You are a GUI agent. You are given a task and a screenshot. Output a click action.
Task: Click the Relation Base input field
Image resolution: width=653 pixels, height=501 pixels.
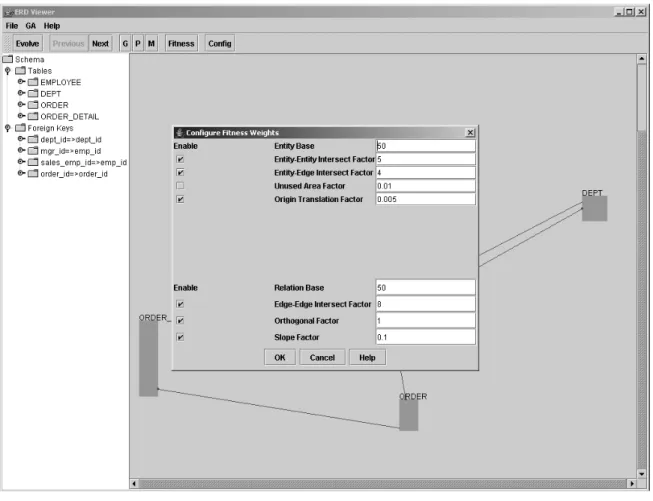pos(425,287)
